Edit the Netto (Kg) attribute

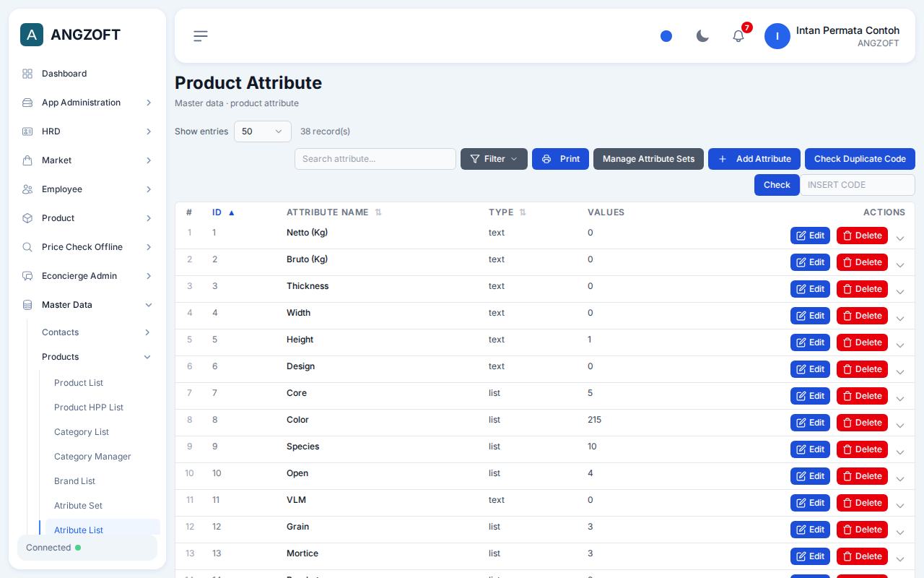click(810, 236)
